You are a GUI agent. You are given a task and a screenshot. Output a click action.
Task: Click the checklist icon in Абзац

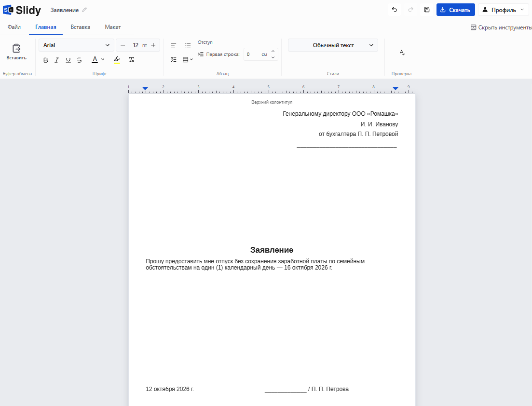tap(173, 60)
